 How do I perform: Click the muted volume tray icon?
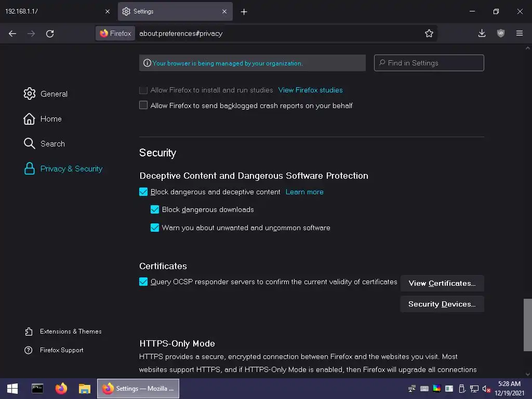tap(486, 389)
